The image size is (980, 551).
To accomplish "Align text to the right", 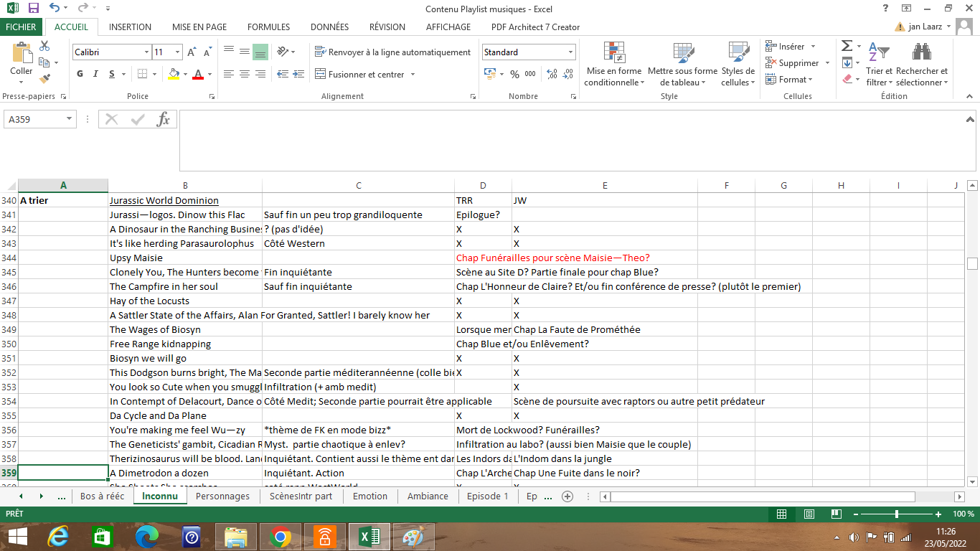I will 260,74.
